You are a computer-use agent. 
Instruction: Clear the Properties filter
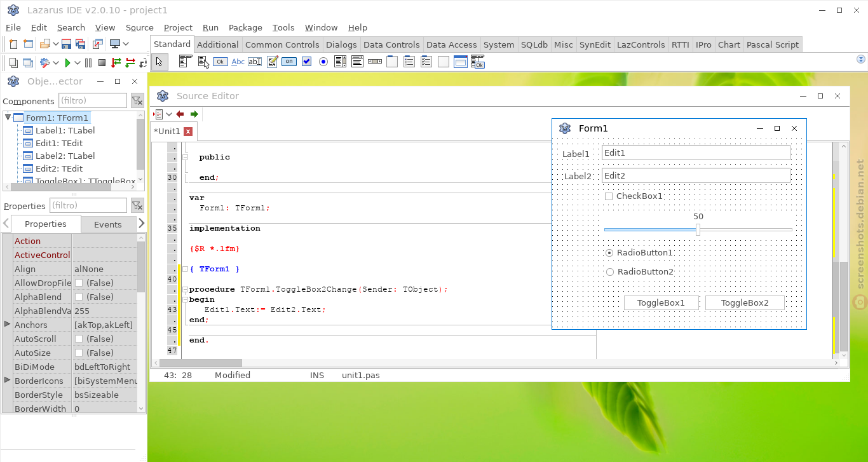[x=137, y=205]
